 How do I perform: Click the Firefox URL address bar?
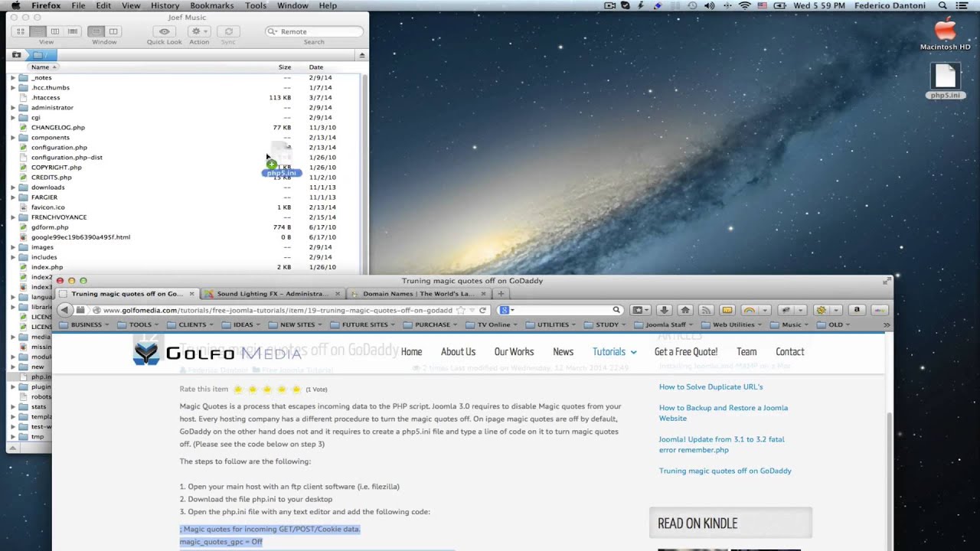pyautogui.click(x=277, y=310)
